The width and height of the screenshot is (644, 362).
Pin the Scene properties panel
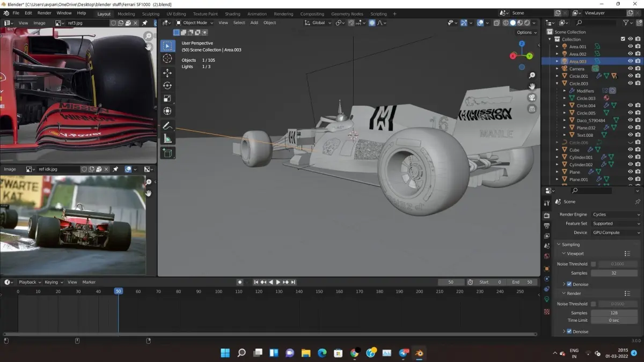pyautogui.click(x=638, y=202)
